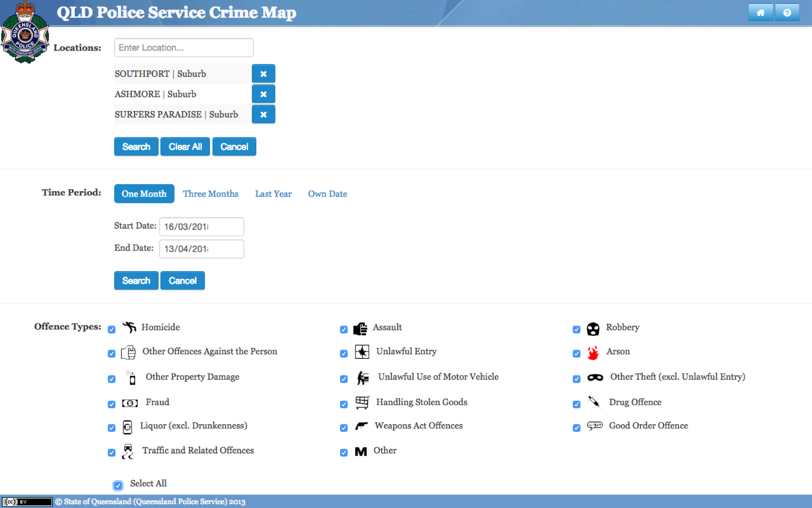The height and width of the screenshot is (508, 812).
Task: Click Cancel in the Time Period section
Action: [182, 281]
